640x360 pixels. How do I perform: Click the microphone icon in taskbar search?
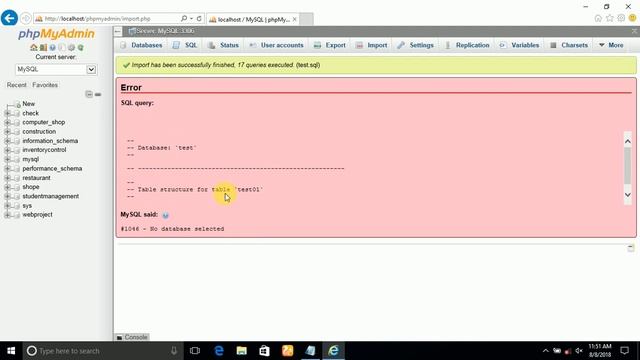pyautogui.click(x=174, y=351)
